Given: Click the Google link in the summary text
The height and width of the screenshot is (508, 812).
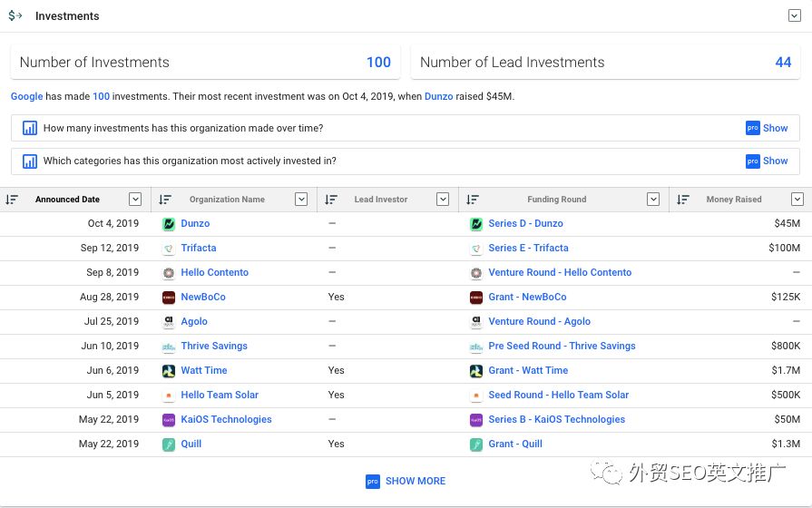Looking at the screenshot, I should (26, 96).
